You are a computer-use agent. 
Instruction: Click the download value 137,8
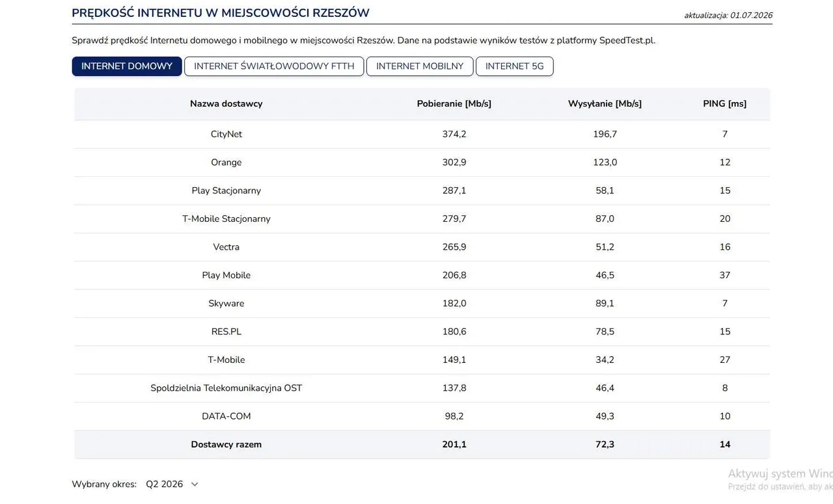click(x=454, y=388)
